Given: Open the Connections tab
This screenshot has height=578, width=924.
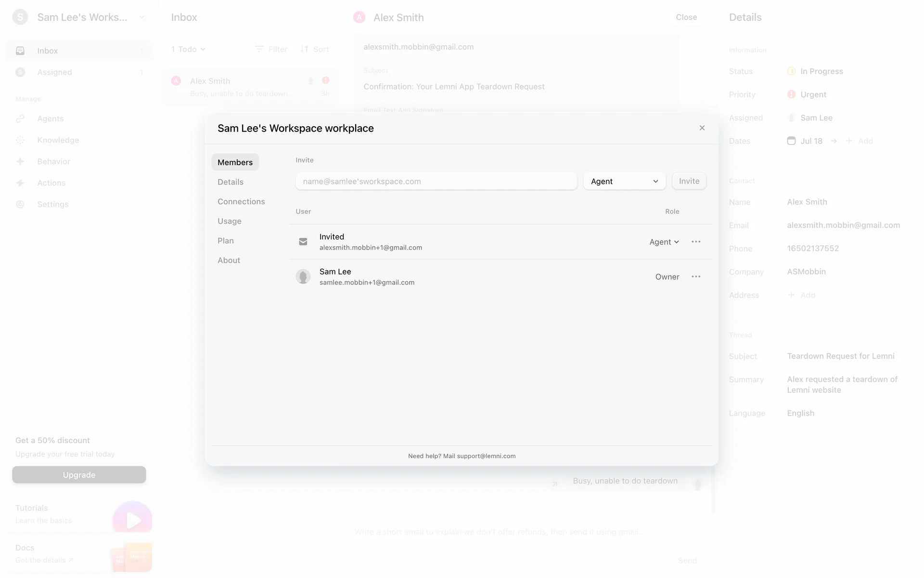Looking at the screenshot, I should point(241,202).
